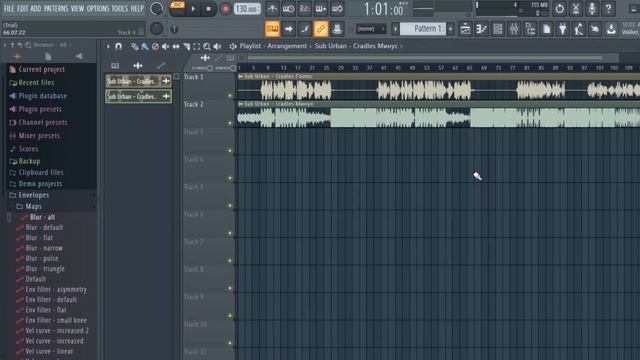The image size is (640, 360).
Task: Click the 130 tempo field
Action: pyautogui.click(x=247, y=9)
